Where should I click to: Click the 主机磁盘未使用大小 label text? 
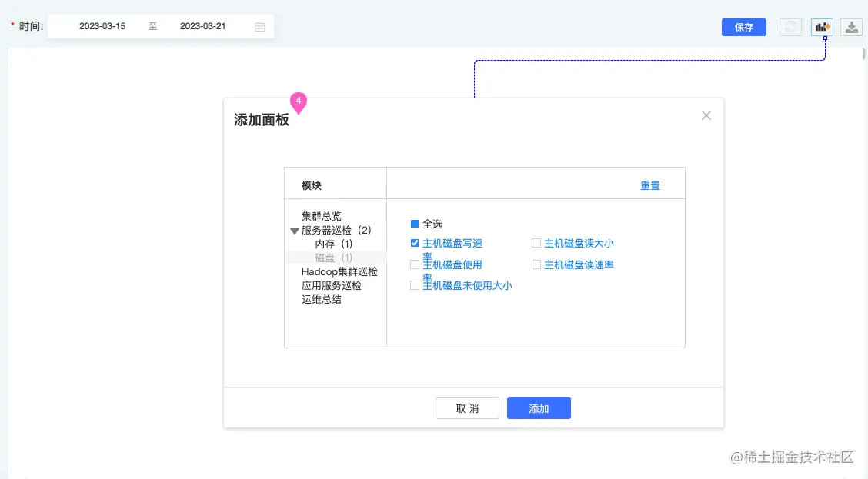tap(467, 285)
